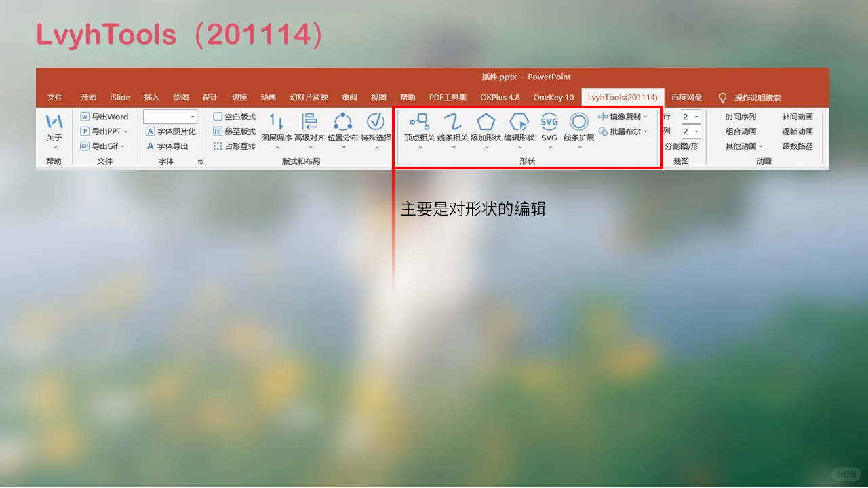Switch to the OKPlus 4.8 tab
Image resolution: width=868 pixels, height=488 pixels.
click(x=500, y=98)
